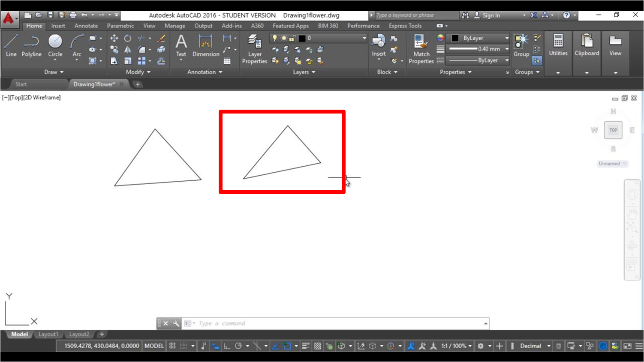Viewport: 644px width, 362px height.
Task: Open the Parametric ribbon tab
Action: click(120, 26)
